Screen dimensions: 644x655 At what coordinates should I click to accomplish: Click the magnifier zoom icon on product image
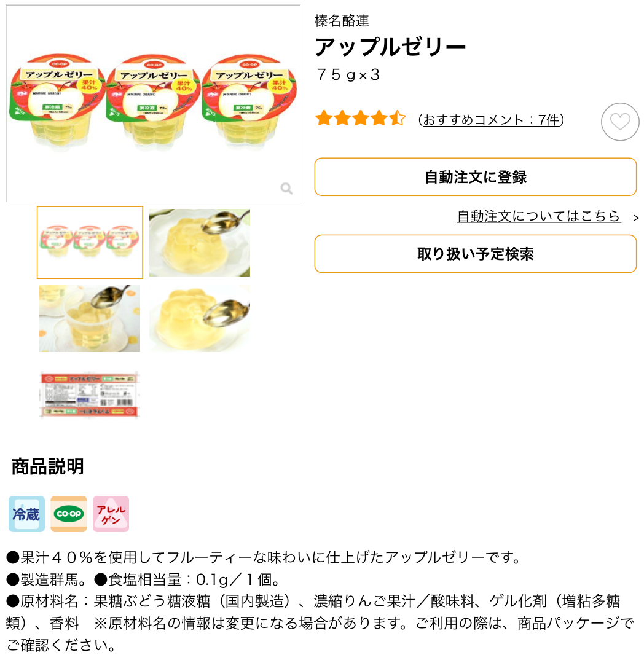[x=286, y=189]
